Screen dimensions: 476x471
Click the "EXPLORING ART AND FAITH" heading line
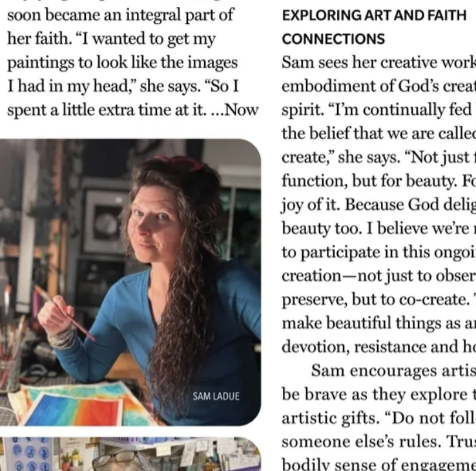374,15
